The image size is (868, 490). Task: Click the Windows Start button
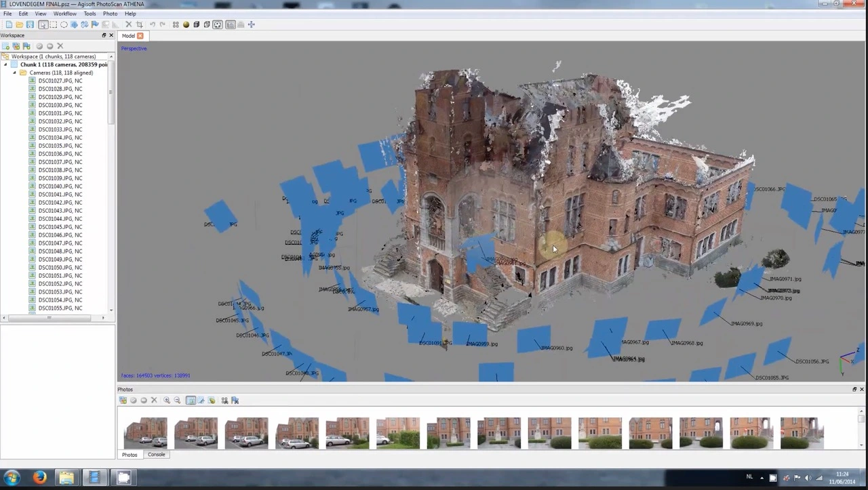[12, 478]
